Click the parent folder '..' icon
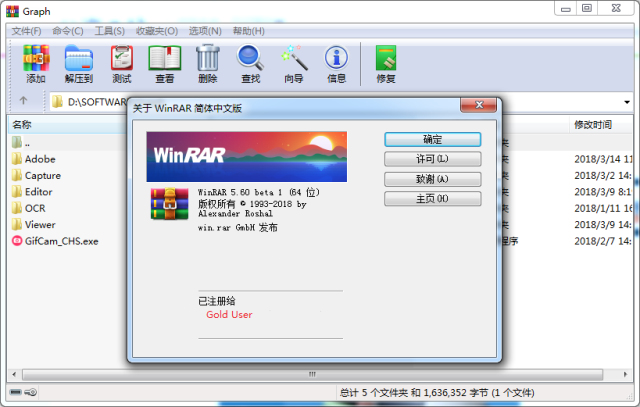 click(x=17, y=142)
